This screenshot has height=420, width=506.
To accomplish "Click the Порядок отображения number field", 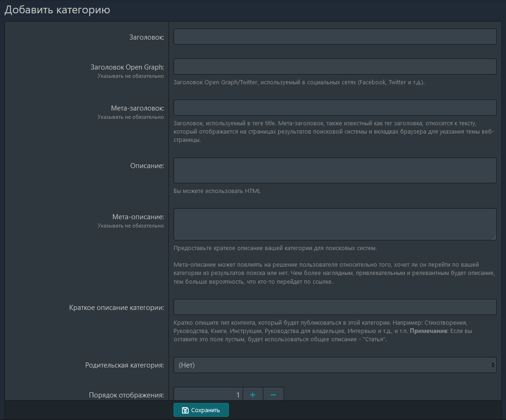I will point(208,395).
